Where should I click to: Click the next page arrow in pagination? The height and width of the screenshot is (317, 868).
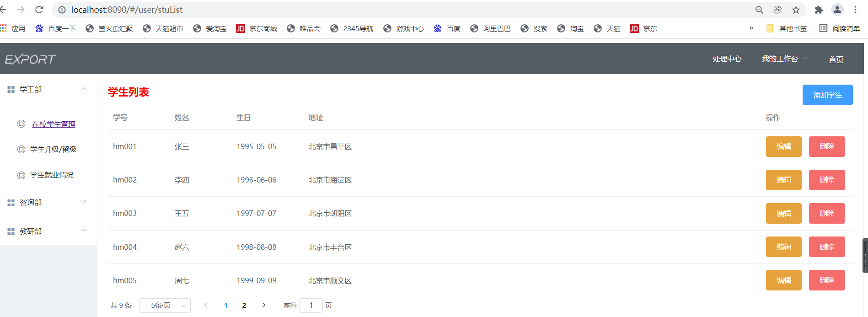(264, 305)
